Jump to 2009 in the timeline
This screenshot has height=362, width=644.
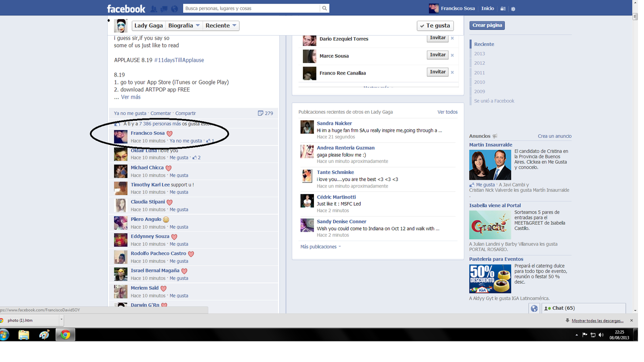click(x=479, y=92)
